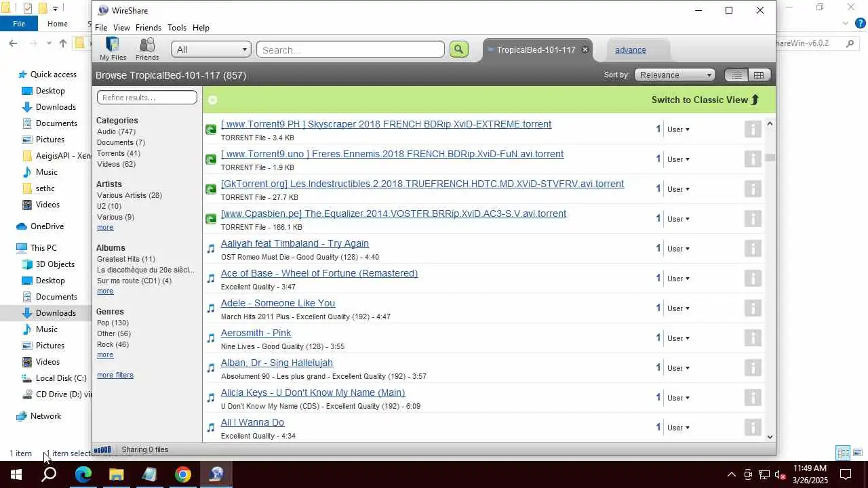Image resolution: width=868 pixels, height=488 pixels.
Task: Click scroll down arrow of results list
Action: pyautogui.click(x=770, y=436)
